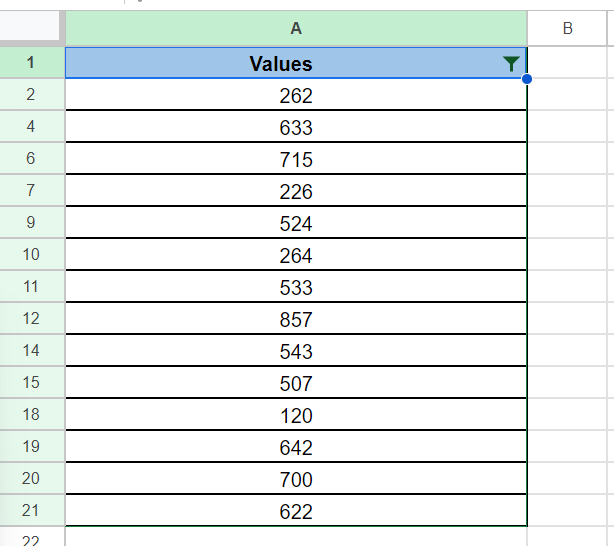Click the cell with value 715
The width and height of the screenshot is (614, 546).
(x=296, y=160)
